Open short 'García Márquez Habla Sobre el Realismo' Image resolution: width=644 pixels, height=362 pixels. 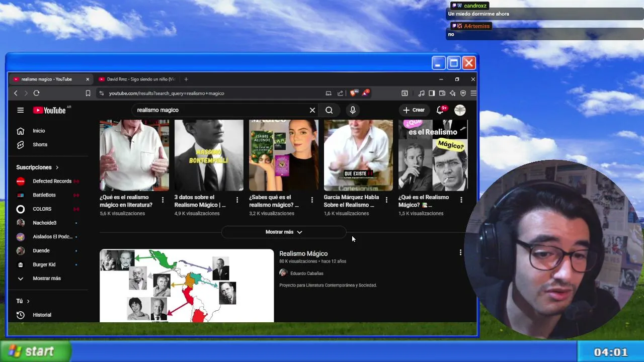(358, 155)
